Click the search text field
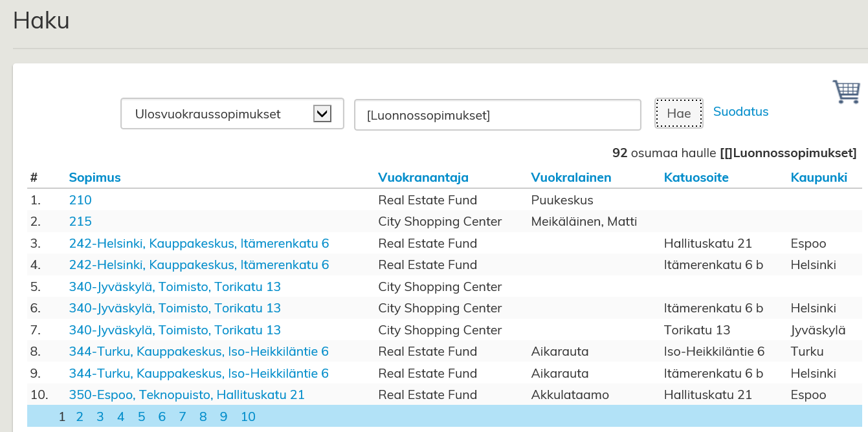The width and height of the screenshot is (868, 432). click(497, 115)
